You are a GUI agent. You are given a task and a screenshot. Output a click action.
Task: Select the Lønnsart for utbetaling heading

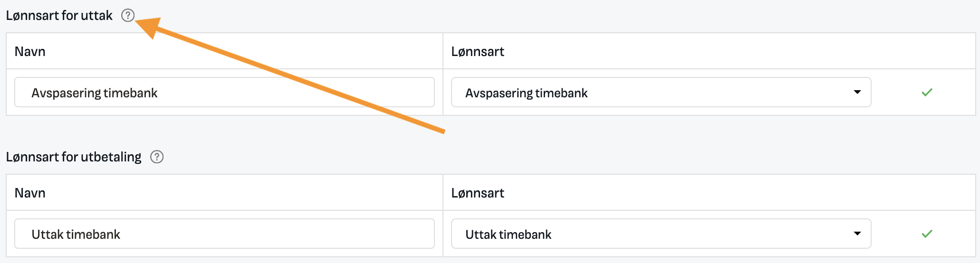(74, 157)
